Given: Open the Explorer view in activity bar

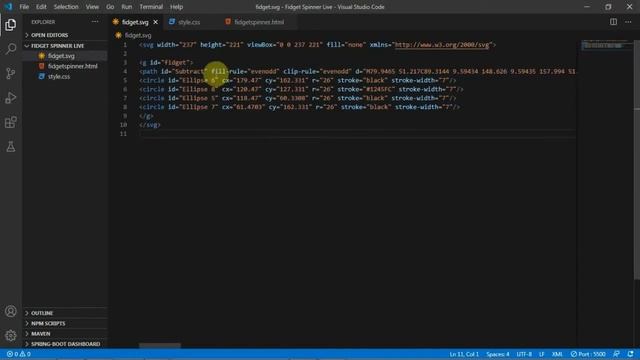Looking at the screenshot, I should click(11, 24).
